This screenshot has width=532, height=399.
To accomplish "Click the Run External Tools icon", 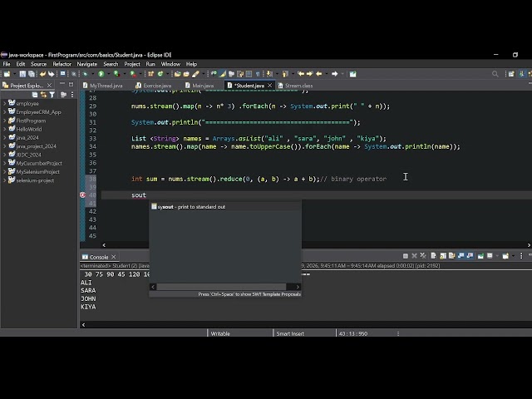I will (x=133, y=74).
